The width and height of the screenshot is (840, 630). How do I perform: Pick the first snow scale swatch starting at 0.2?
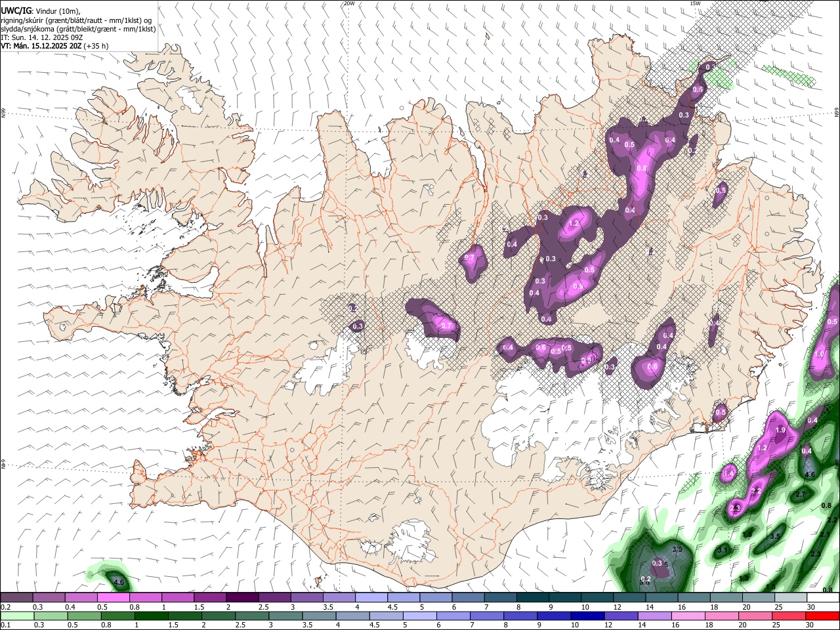pos(16,598)
